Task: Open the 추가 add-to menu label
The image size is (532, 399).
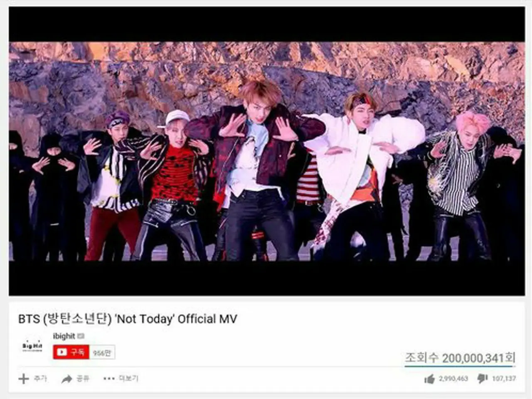Action: point(40,379)
